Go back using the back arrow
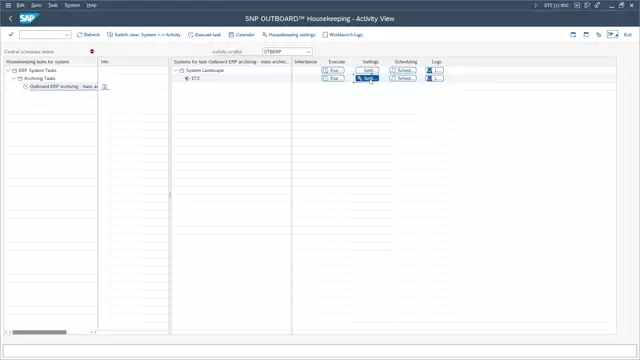The width and height of the screenshot is (640, 360). pyautogui.click(x=11, y=18)
